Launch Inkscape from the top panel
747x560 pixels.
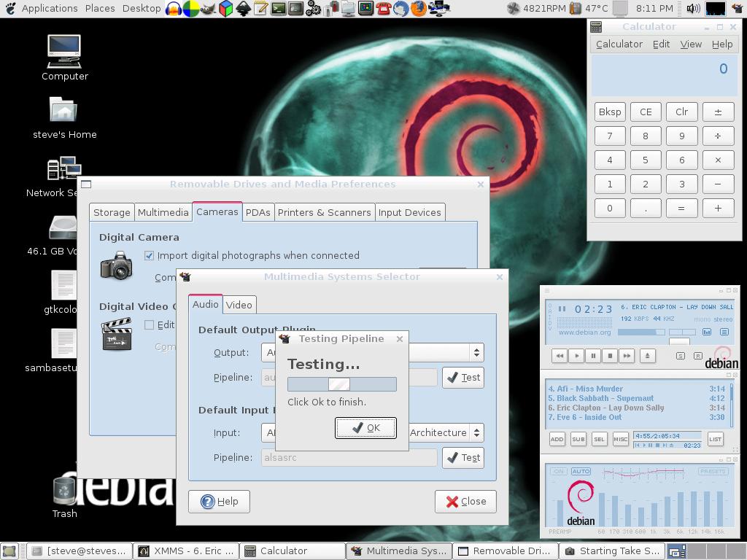click(244, 9)
